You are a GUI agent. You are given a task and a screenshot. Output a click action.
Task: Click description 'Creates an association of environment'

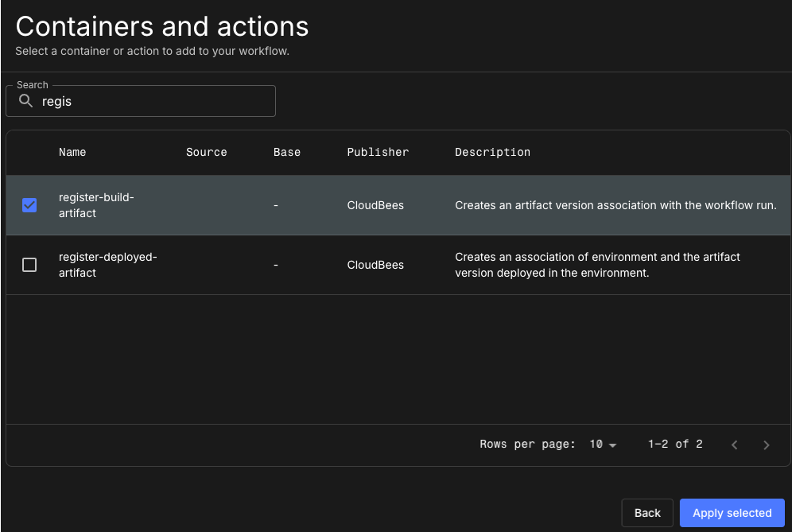pos(597,265)
